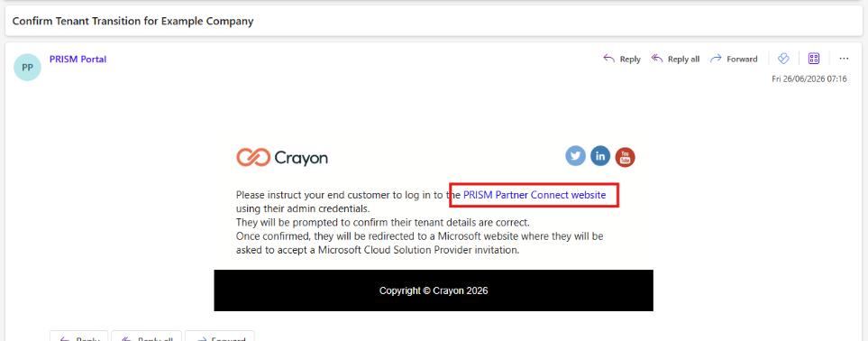This screenshot has height=341, width=868.
Task: Open the Twitter social icon
Action: (x=575, y=156)
